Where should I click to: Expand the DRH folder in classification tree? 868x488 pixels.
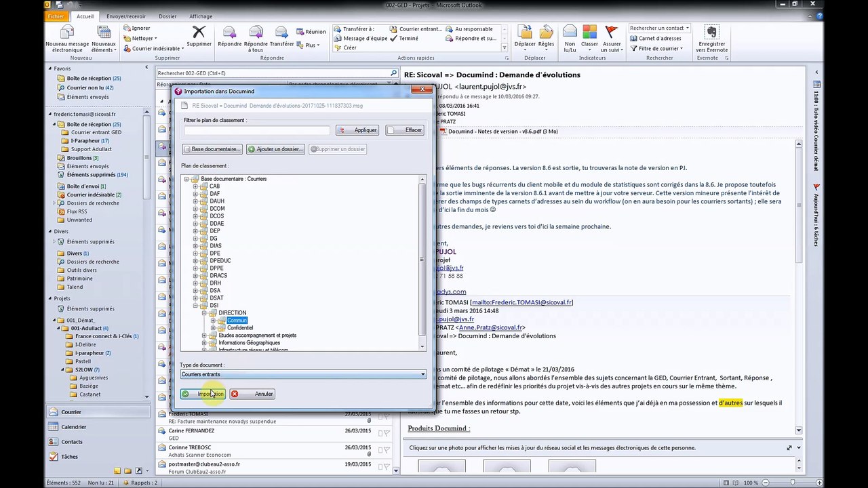195,283
